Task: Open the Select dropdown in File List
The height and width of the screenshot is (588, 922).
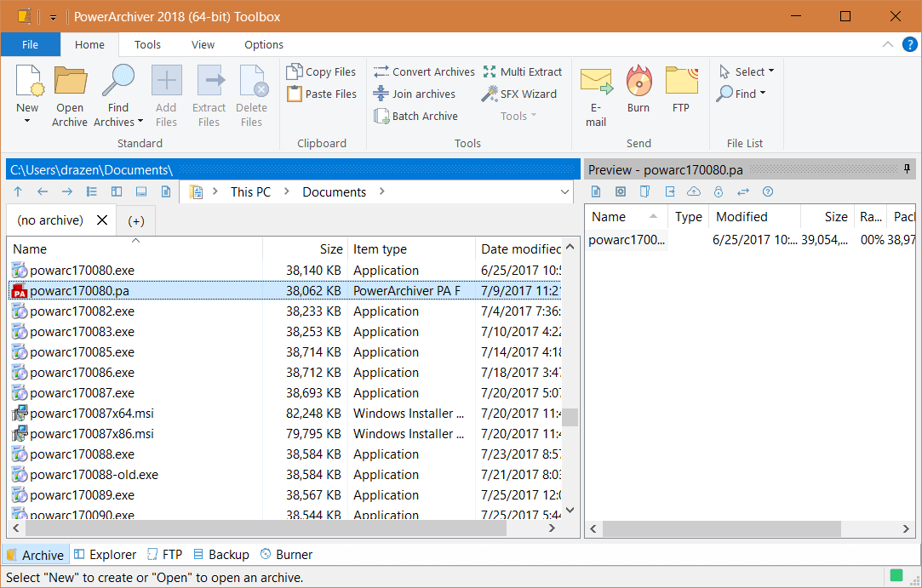Action: (747, 71)
